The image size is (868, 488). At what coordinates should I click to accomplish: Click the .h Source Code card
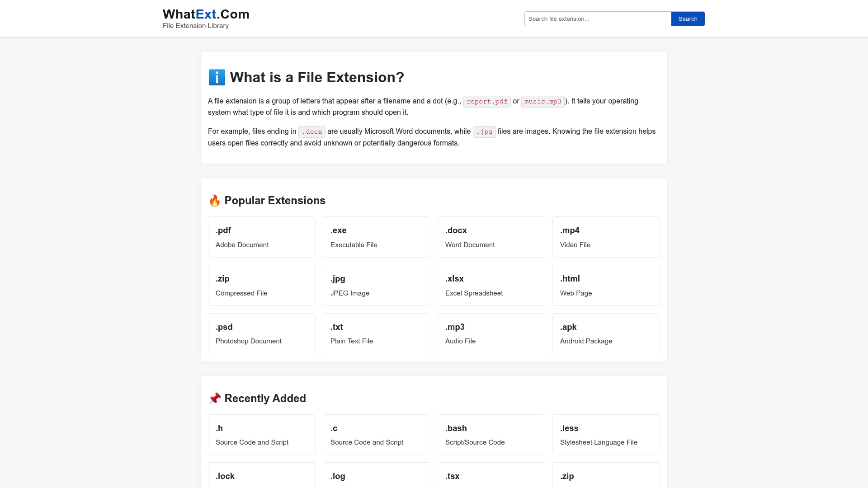(x=261, y=435)
